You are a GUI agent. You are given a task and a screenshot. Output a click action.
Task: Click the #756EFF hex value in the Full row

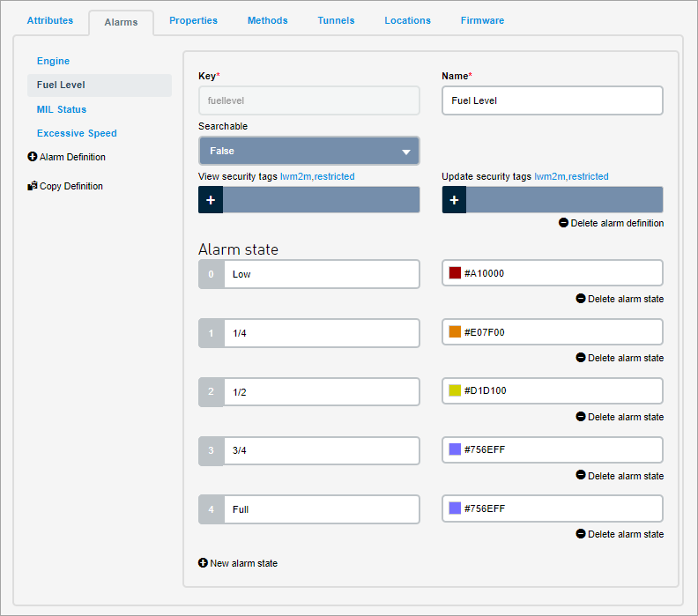tap(485, 508)
